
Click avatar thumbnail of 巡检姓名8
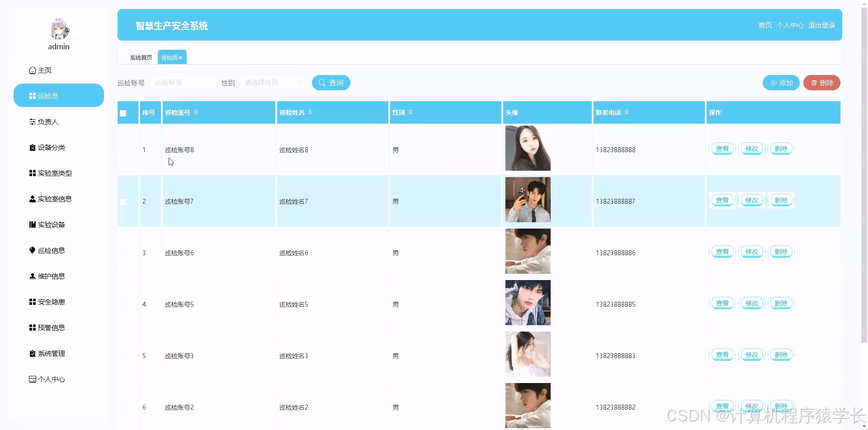(x=528, y=148)
